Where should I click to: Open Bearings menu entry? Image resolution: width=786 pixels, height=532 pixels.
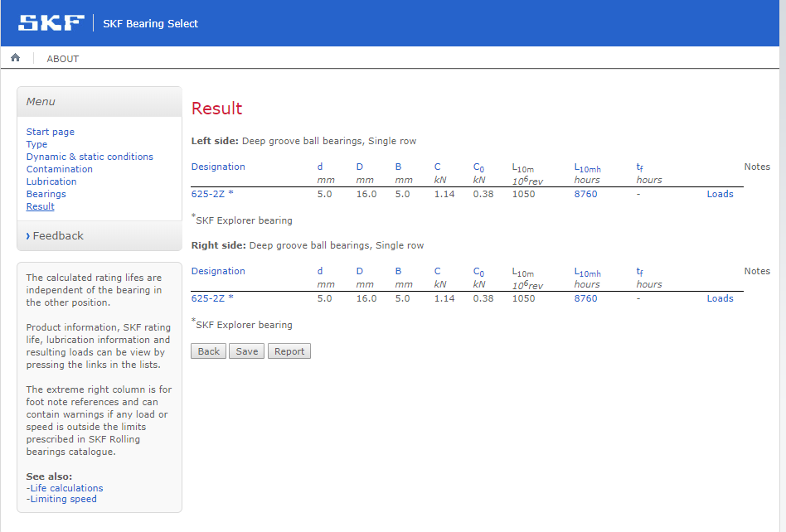click(x=46, y=194)
